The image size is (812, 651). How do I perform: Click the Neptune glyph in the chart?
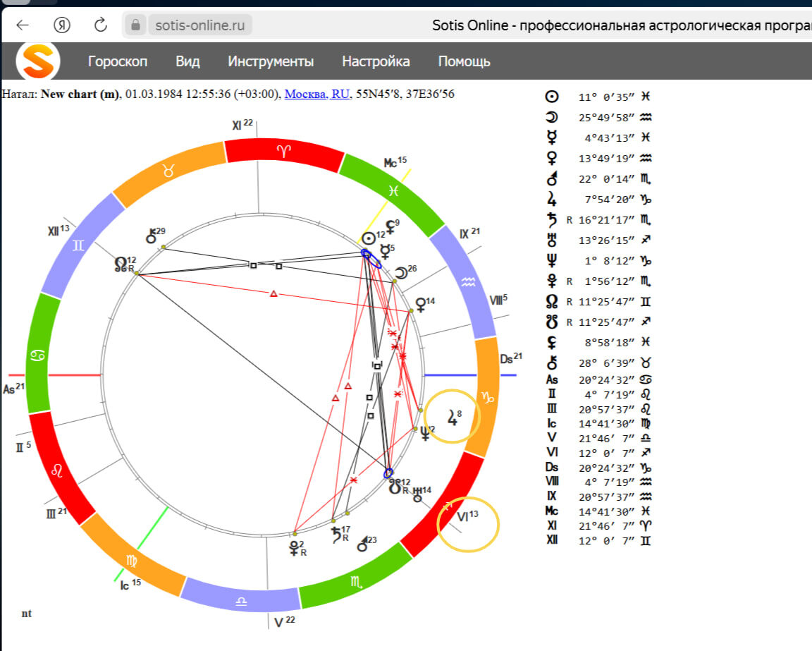(x=424, y=433)
